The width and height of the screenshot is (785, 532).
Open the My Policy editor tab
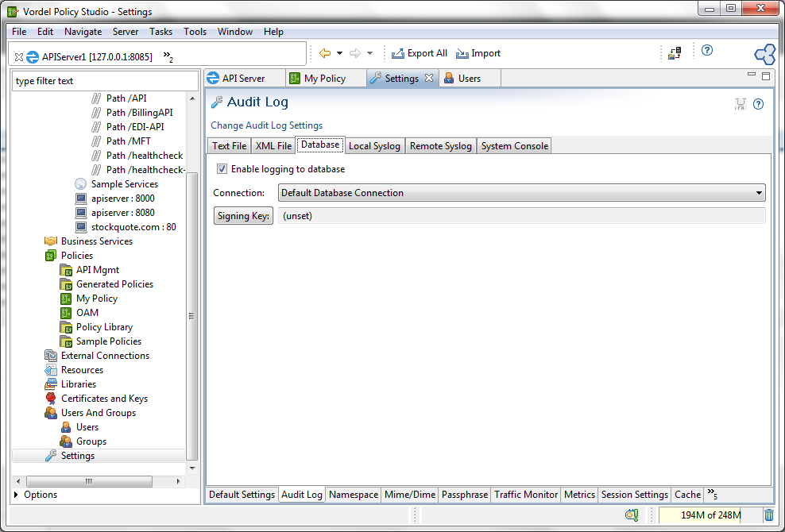pos(325,79)
